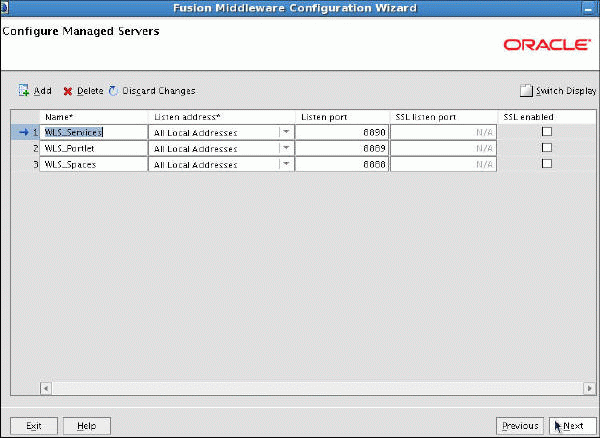This screenshot has height=438, width=600.
Task: Minimize the Configuration Wizard window
Action: [x=589, y=9]
